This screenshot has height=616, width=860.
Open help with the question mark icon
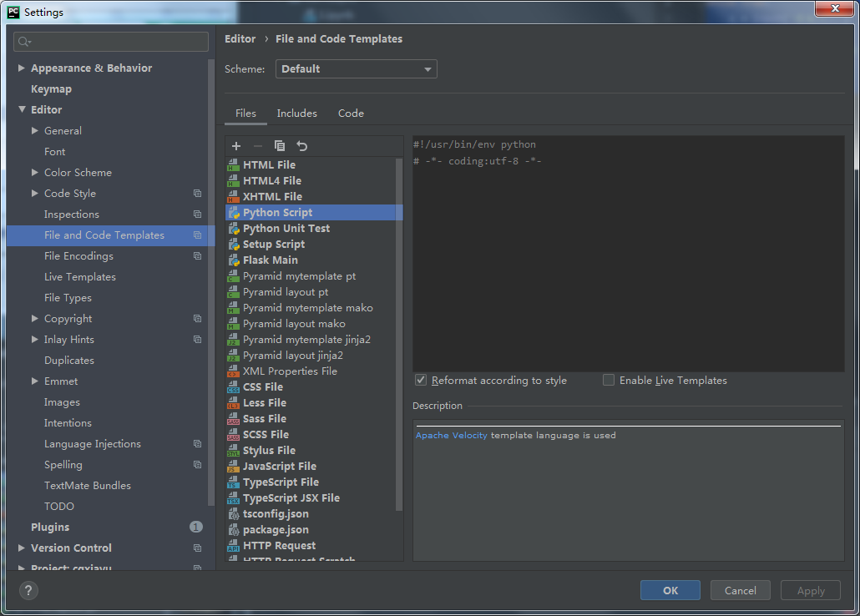tap(28, 591)
